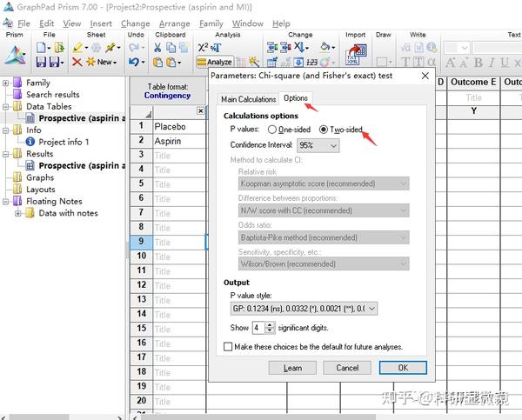
Task: Click the Prism logo button in toolbar
Action: pos(15,56)
